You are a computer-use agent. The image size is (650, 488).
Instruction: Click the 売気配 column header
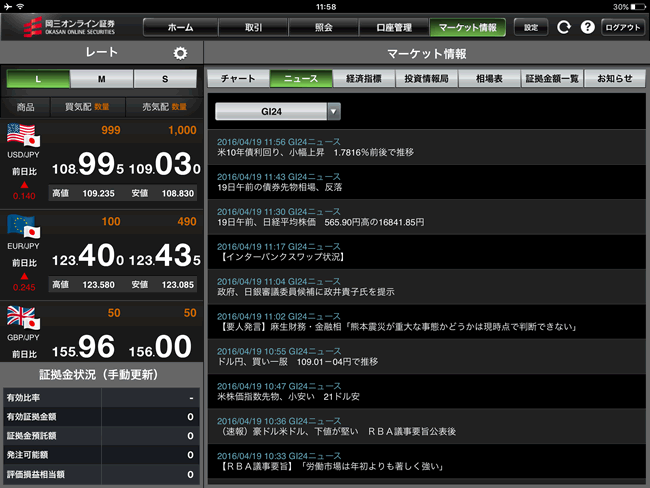coord(164,107)
